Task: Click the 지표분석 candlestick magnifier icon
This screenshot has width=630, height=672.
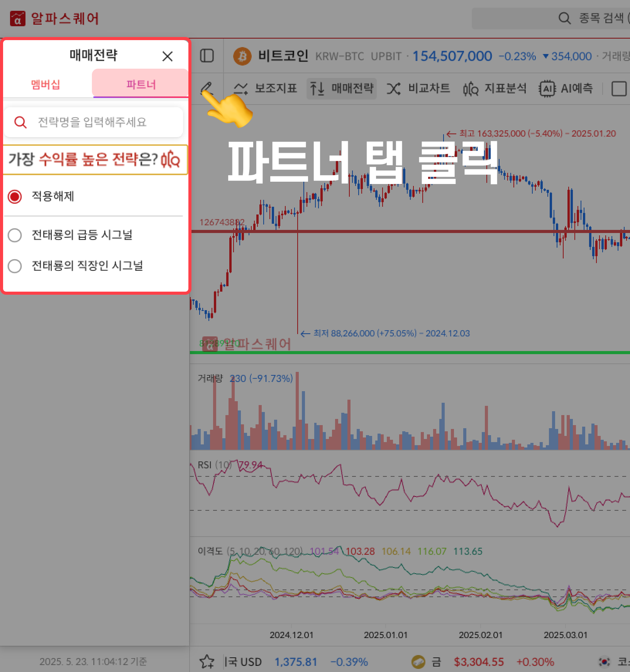Action: click(471, 89)
